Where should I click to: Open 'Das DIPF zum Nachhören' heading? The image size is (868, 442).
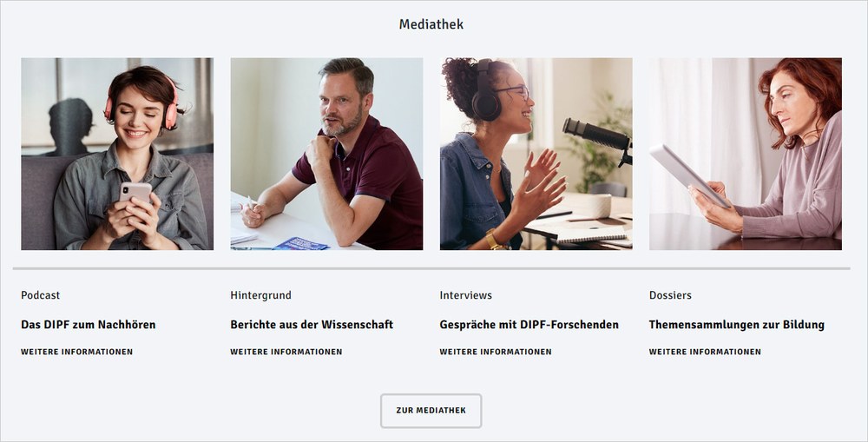88,325
